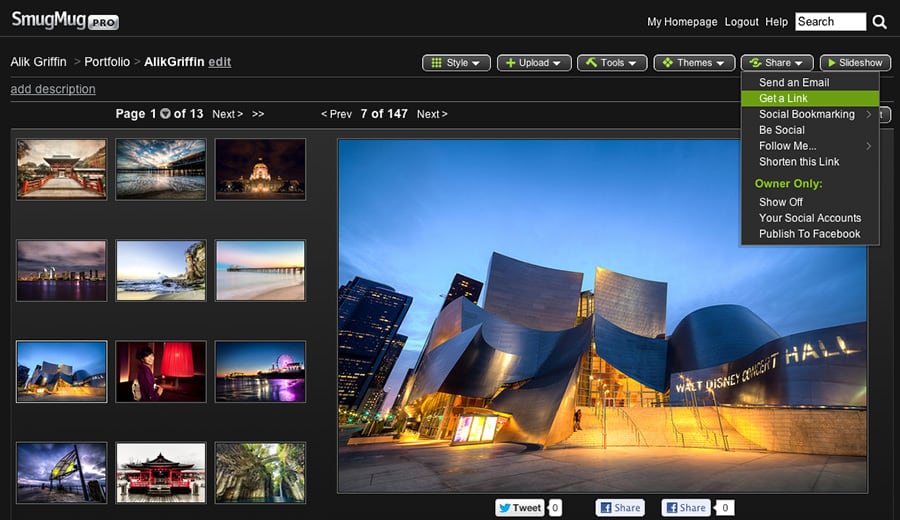Image resolution: width=900 pixels, height=520 pixels.
Task: Go to next photo after 7 of 147
Action: 432,114
